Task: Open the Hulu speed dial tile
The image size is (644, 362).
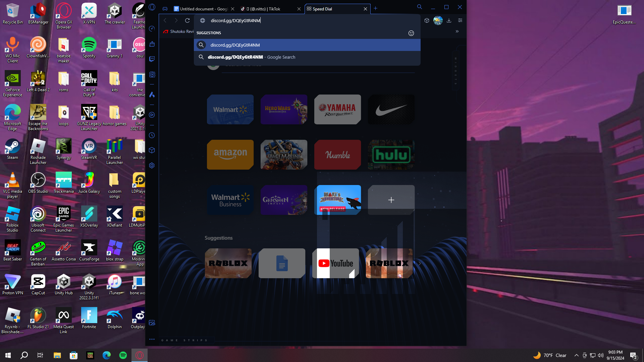Action: tap(391, 155)
